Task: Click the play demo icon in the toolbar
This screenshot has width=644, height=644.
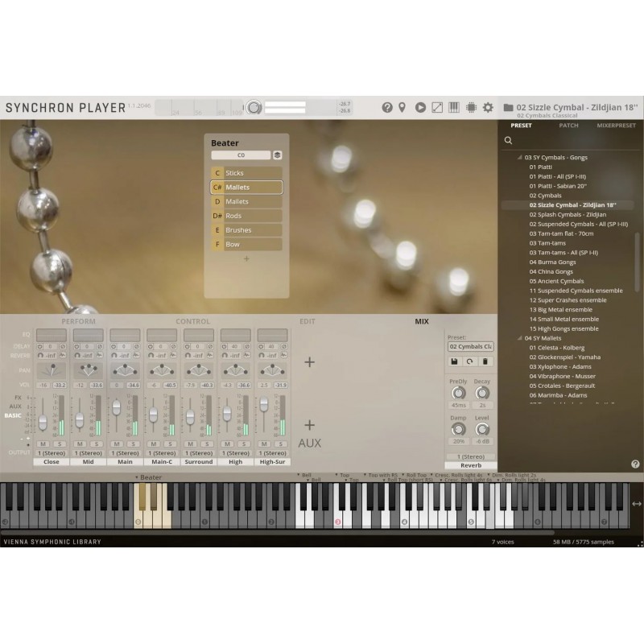Action: pyautogui.click(x=420, y=107)
